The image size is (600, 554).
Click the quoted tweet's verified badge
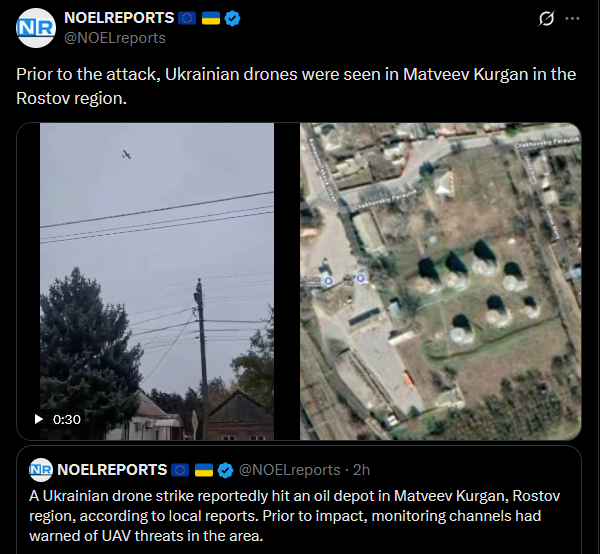pos(225,470)
